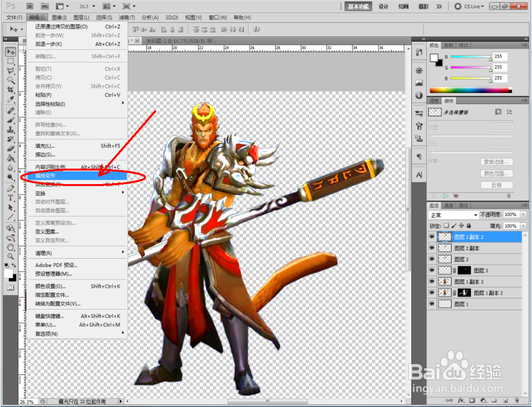
Task: Hide layer 图层 2 副本
Action: coord(431,248)
